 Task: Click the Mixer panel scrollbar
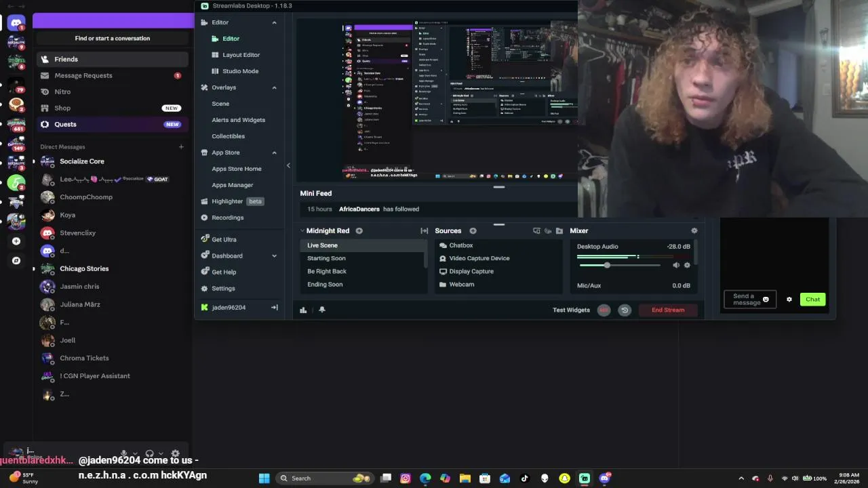pos(696,252)
